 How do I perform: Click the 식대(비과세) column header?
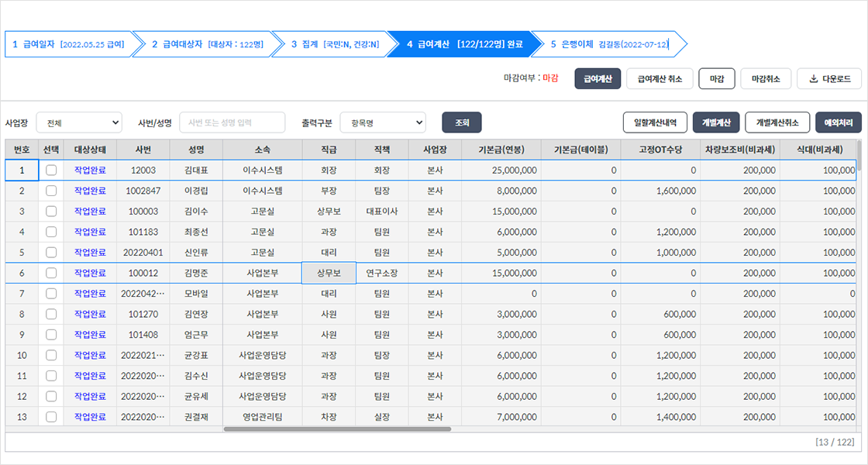point(818,150)
